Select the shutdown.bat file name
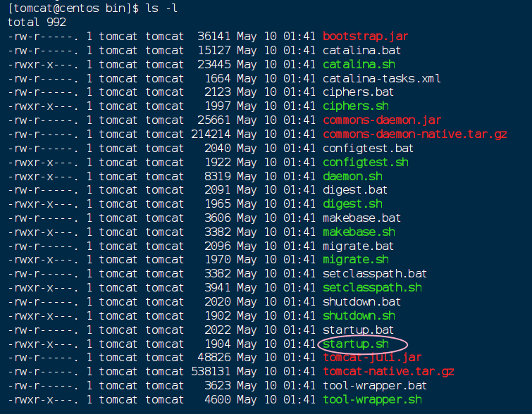Image resolution: width=532 pixels, height=414 pixels. point(361,302)
